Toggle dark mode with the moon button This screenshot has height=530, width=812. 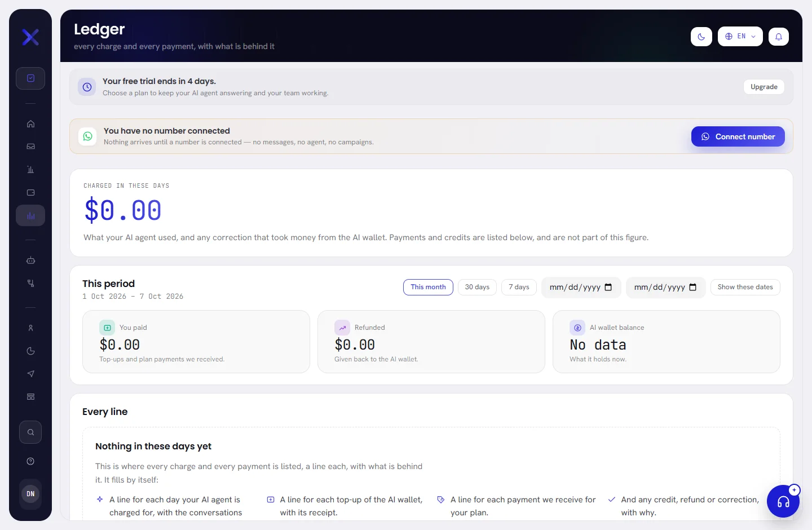pos(701,37)
